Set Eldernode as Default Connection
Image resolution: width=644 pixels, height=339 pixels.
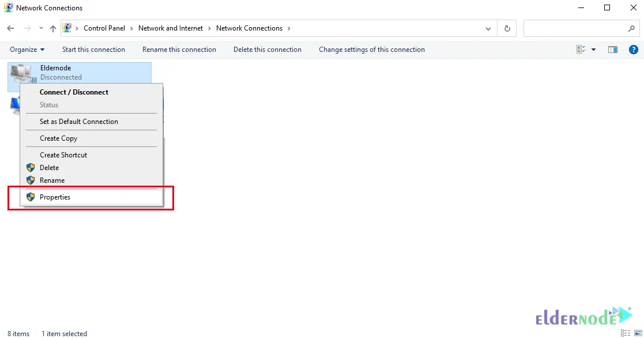coord(78,122)
